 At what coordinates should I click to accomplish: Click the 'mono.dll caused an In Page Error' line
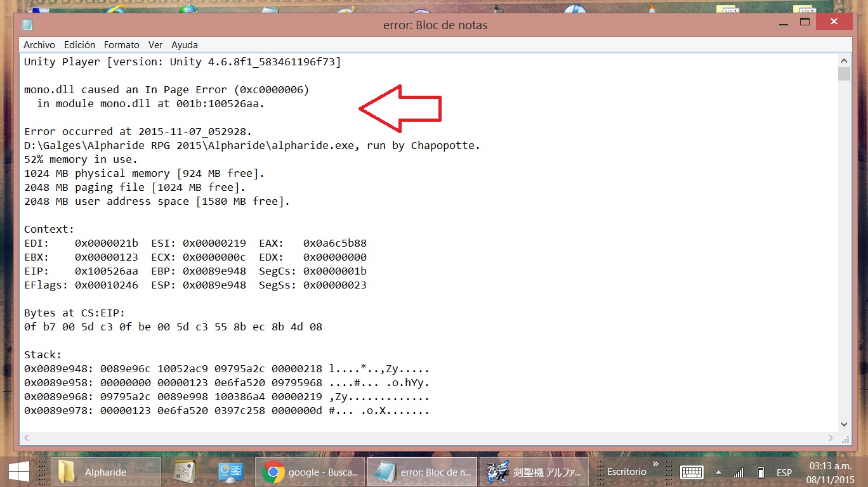click(x=167, y=89)
